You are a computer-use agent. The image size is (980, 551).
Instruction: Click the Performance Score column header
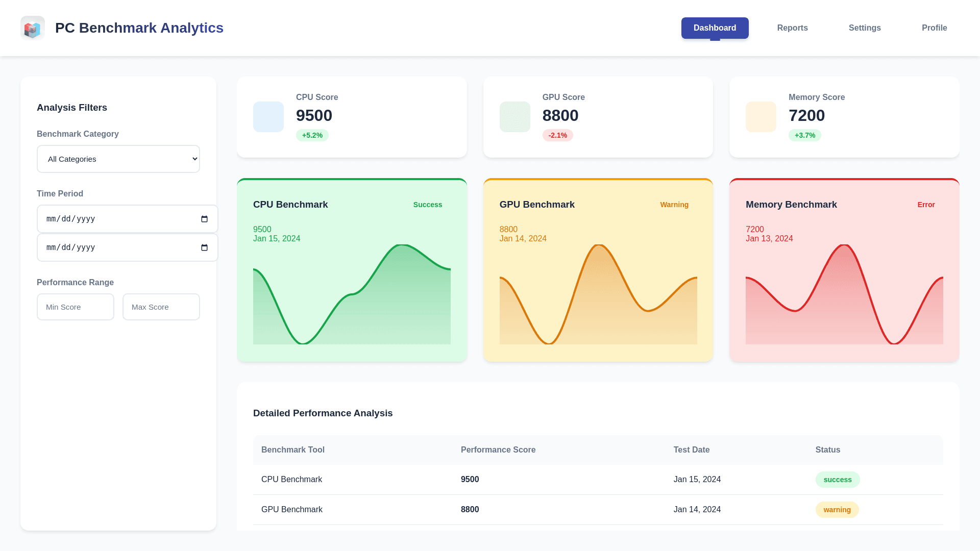click(498, 450)
